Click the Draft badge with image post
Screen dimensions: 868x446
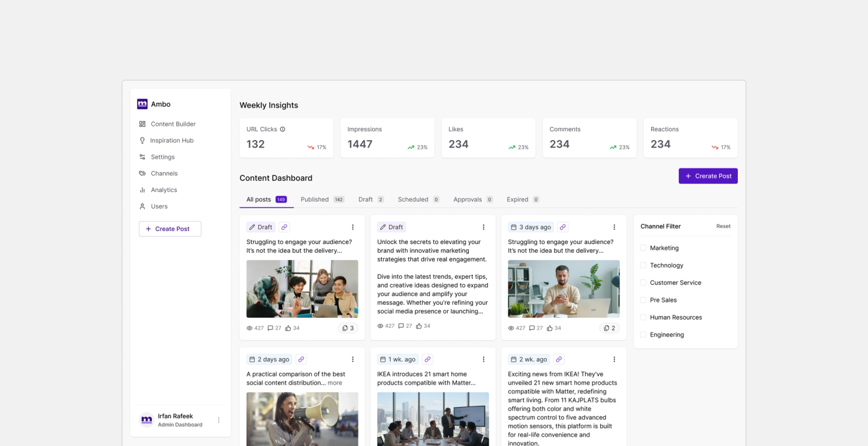(261, 227)
